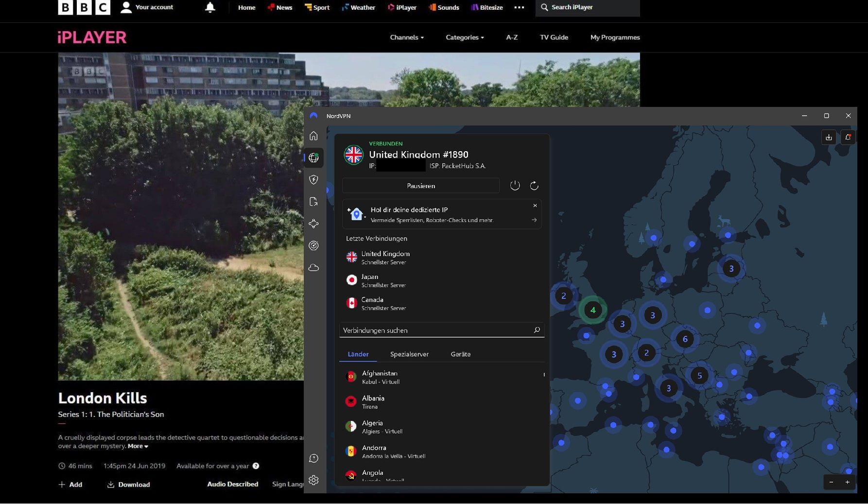Viewport: 868px width, 504px height.
Task: Open NordVPN settings gear icon
Action: [313, 480]
